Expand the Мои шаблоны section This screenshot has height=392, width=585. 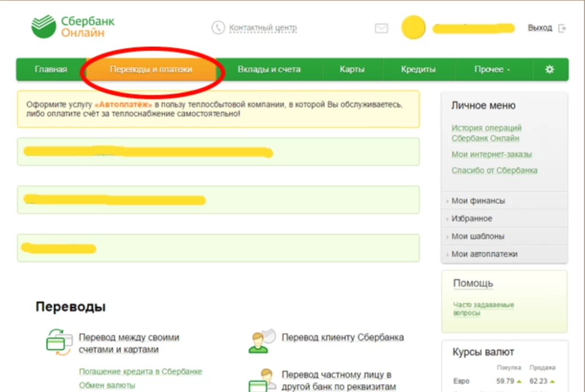click(478, 236)
